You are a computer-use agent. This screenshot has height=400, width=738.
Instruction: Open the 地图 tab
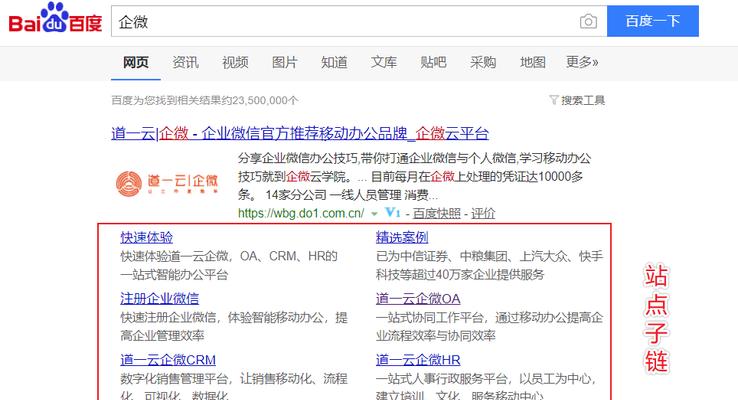tap(533, 62)
